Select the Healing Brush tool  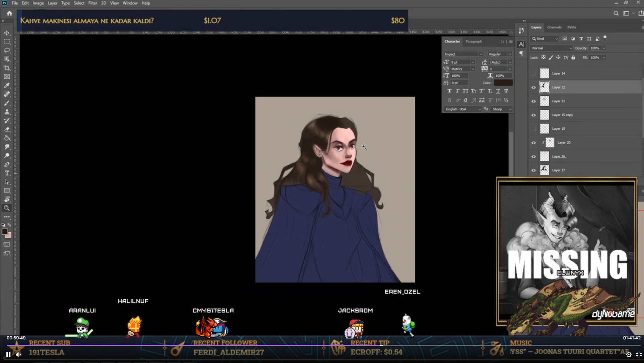point(7,94)
